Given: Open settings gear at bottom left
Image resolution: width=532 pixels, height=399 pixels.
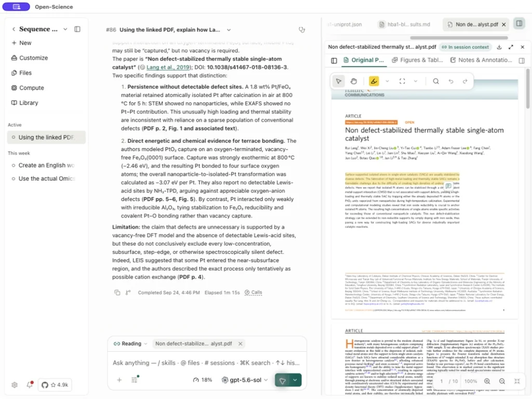Looking at the screenshot, I should tap(14, 385).
